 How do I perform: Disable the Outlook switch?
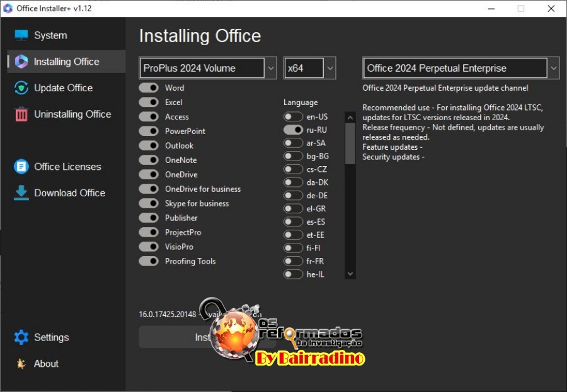click(x=149, y=145)
